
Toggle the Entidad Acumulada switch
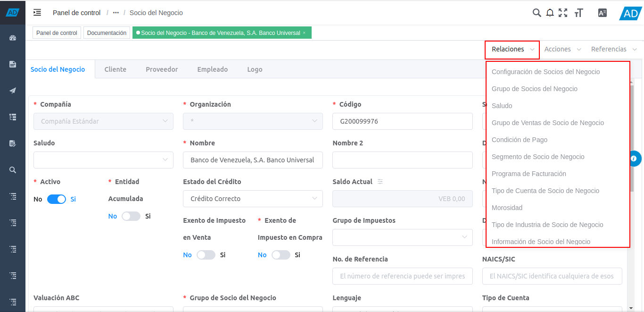tap(131, 216)
